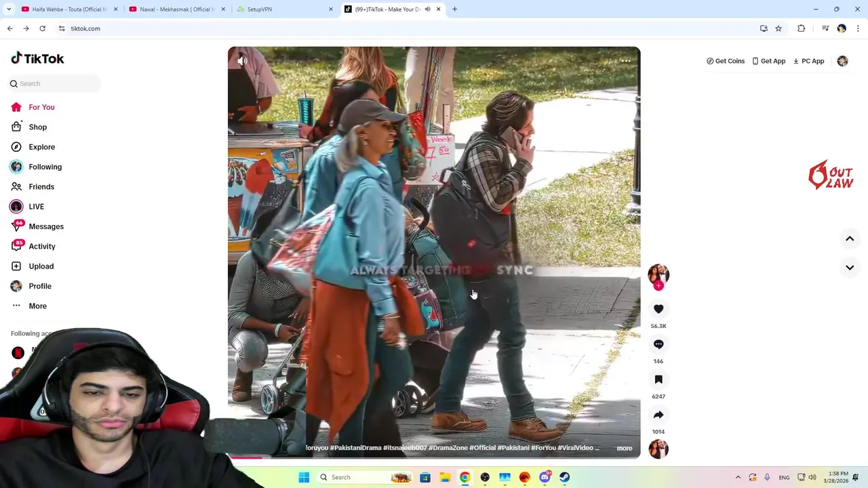Screen dimensions: 868x488
Task: Open a new browser tab
Action: 454,9
